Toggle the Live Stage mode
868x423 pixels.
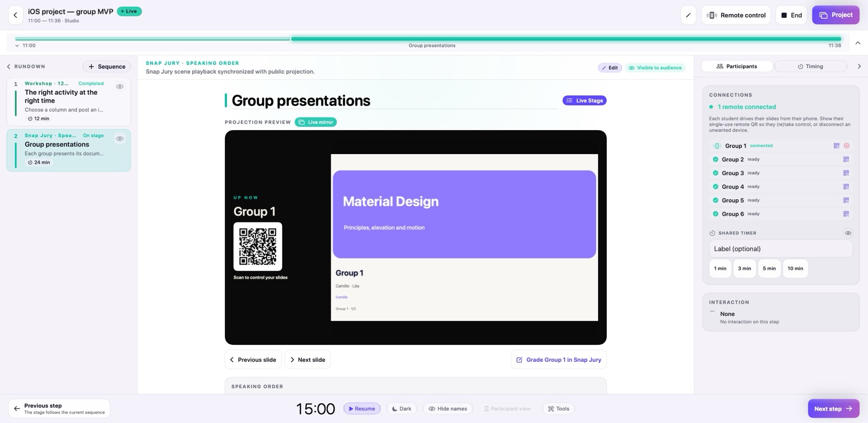[584, 100]
